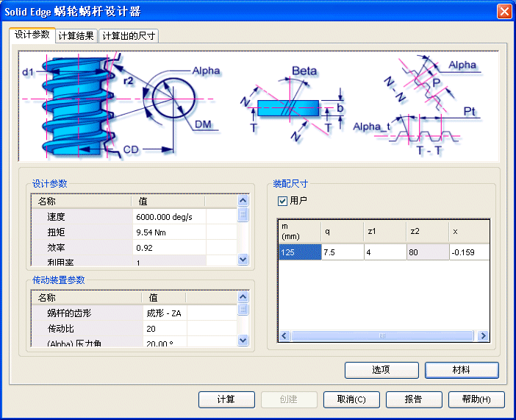Toggle the 用户 checkbox
The height and width of the screenshot is (420, 516).
(x=282, y=201)
